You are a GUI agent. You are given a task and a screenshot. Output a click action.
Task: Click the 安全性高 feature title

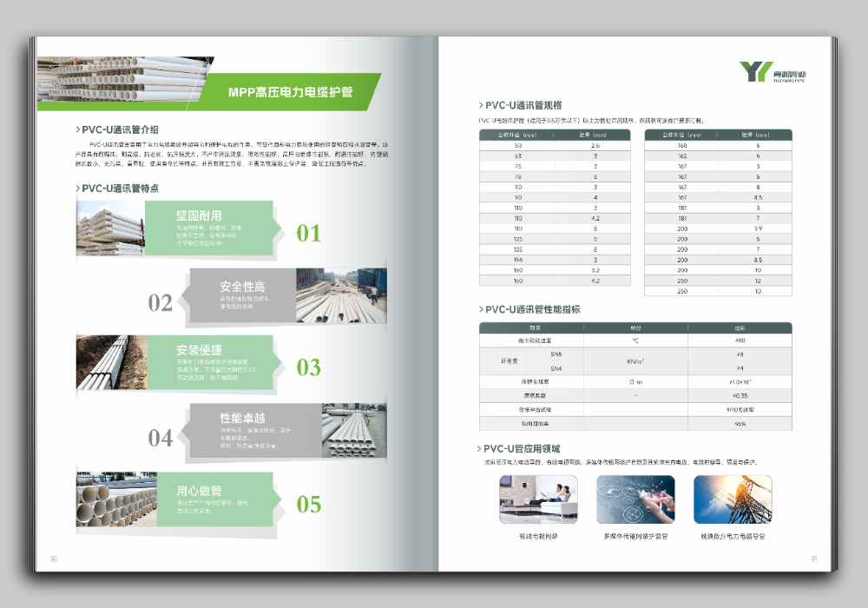(x=242, y=287)
